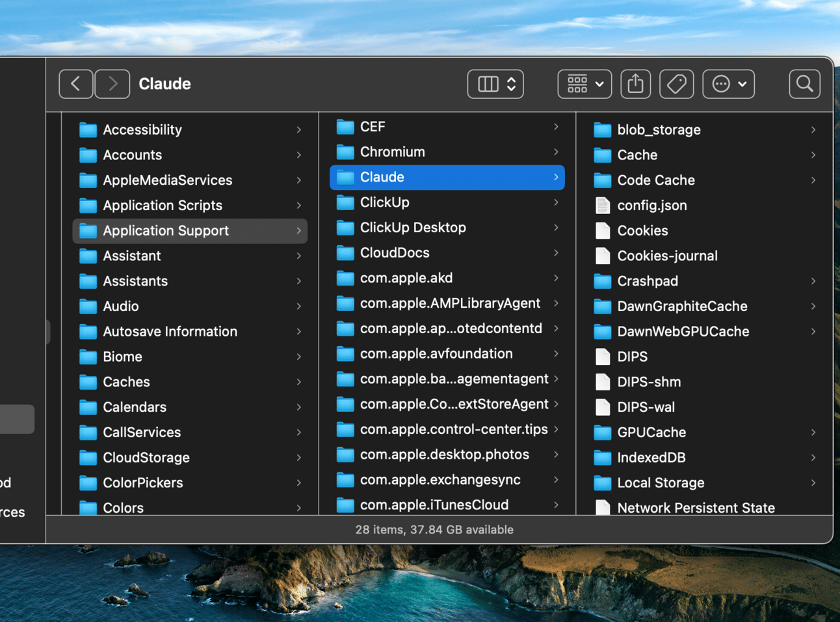Image resolution: width=840 pixels, height=622 pixels.
Task: Click the Accessibility folder icon
Action: click(x=88, y=130)
